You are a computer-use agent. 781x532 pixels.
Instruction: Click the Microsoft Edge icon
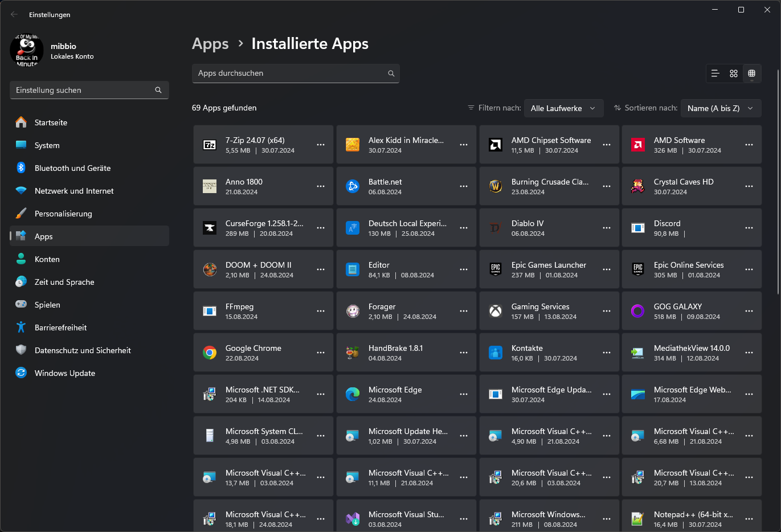353,394
